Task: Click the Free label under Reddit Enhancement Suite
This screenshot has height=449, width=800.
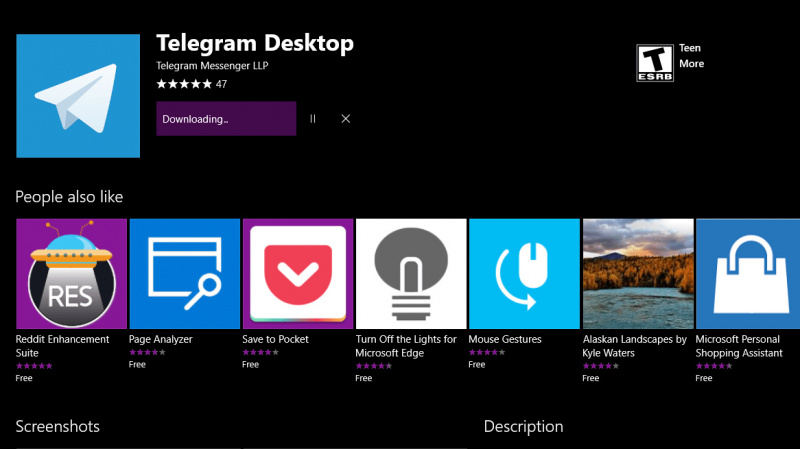Action: [x=24, y=378]
